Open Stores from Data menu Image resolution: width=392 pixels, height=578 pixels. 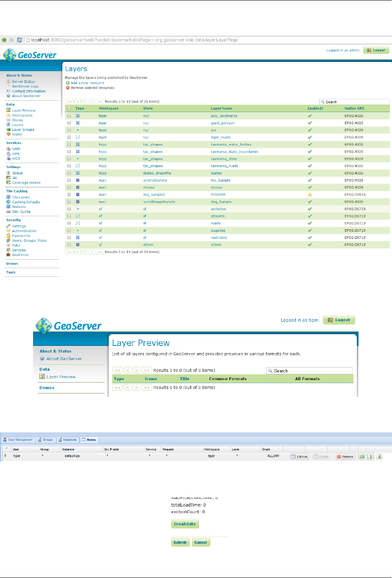click(x=17, y=120)
